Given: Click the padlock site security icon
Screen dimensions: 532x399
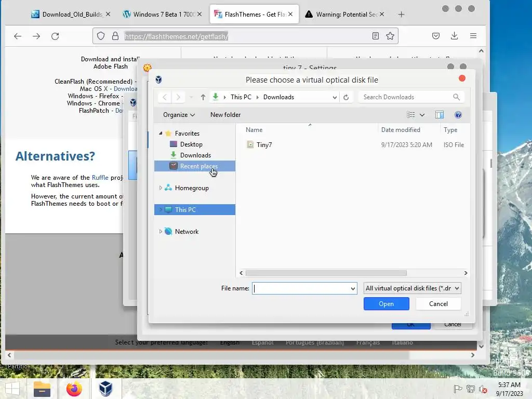Looking at the screenshot, I should (x=115, y=36).
